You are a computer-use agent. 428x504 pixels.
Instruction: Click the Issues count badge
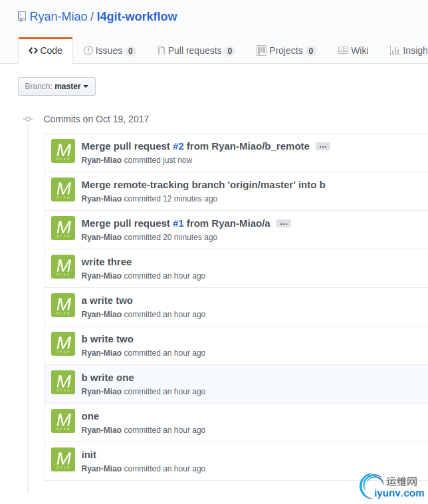[x=130, y=51]
